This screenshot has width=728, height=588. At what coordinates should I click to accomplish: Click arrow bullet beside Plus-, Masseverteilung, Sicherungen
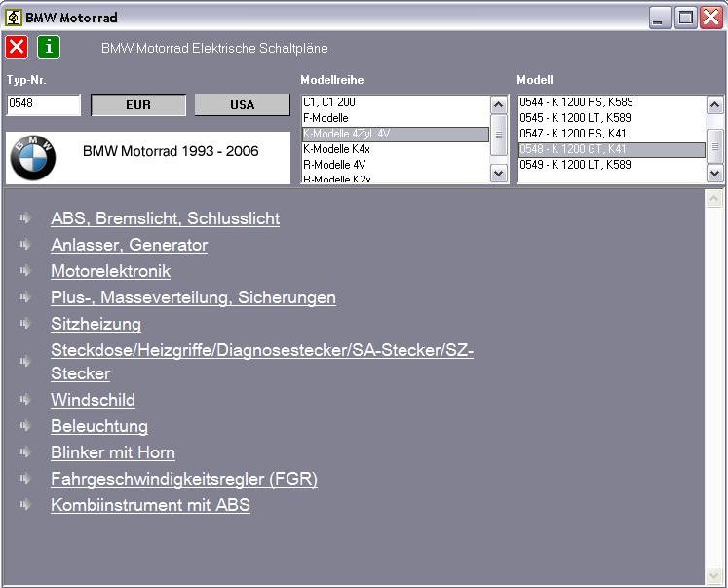24,297
